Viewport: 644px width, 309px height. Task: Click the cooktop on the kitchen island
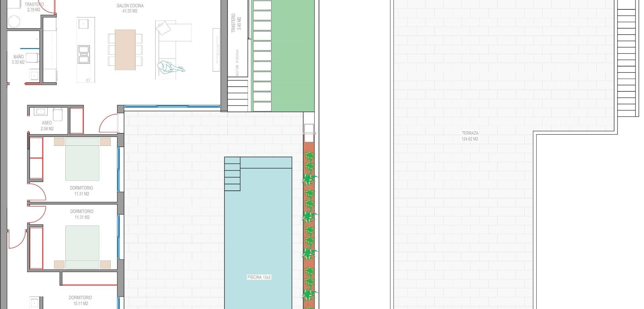[x=84, y=55]
